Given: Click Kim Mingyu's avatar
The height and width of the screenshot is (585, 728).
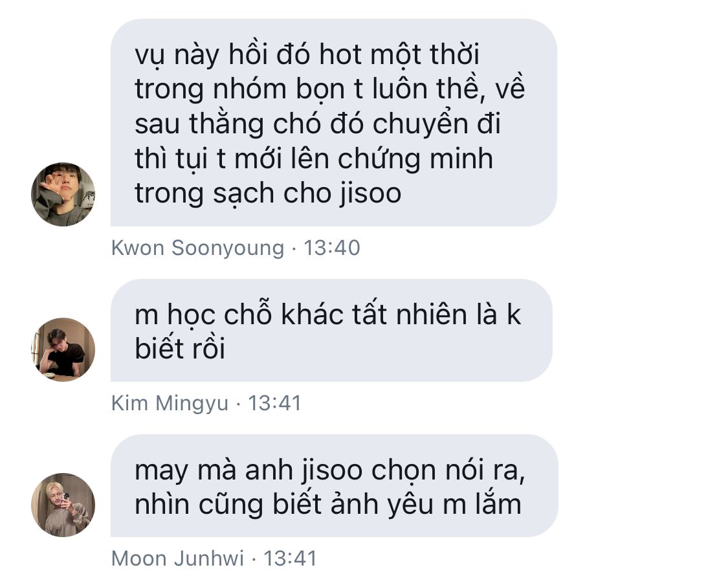Looking at the screenshot, I should point(63,349).
